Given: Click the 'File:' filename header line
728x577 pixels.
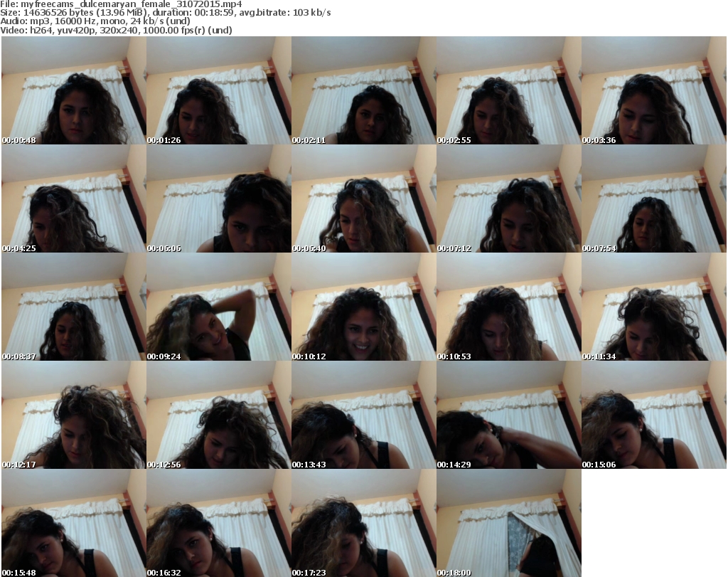Looking at the screenshot, I should pyautogui.click(x=121, y=4).
